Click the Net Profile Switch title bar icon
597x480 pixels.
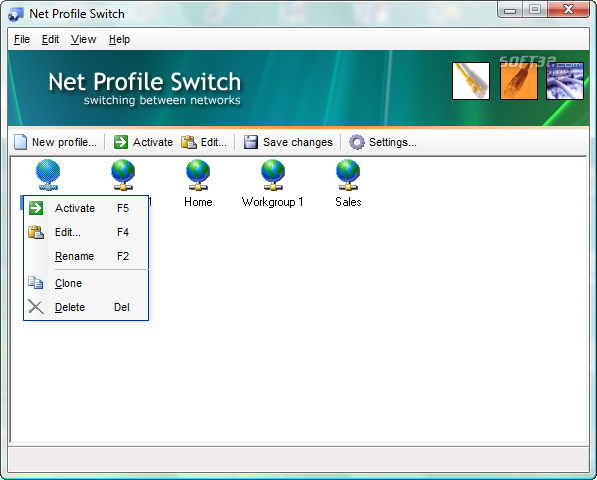coord(16,14)
